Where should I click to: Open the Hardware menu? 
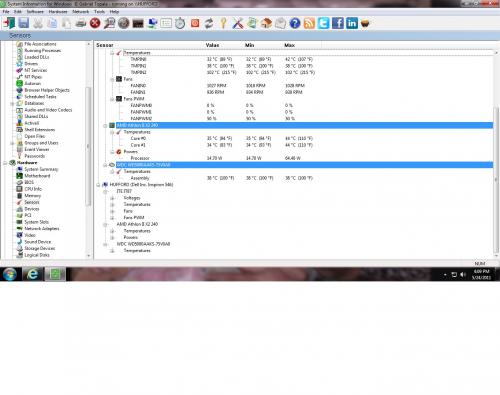click(58, 12)
